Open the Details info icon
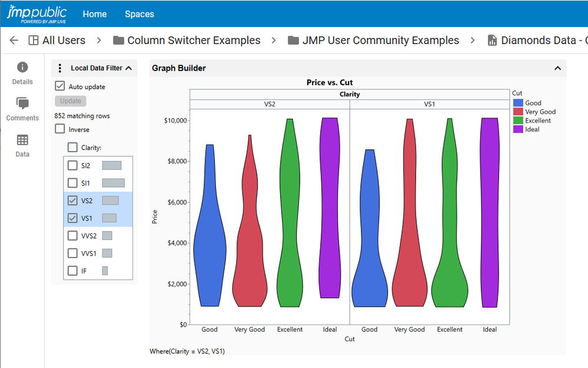Viewport: 588px width, 368px height. pos(22,68)
